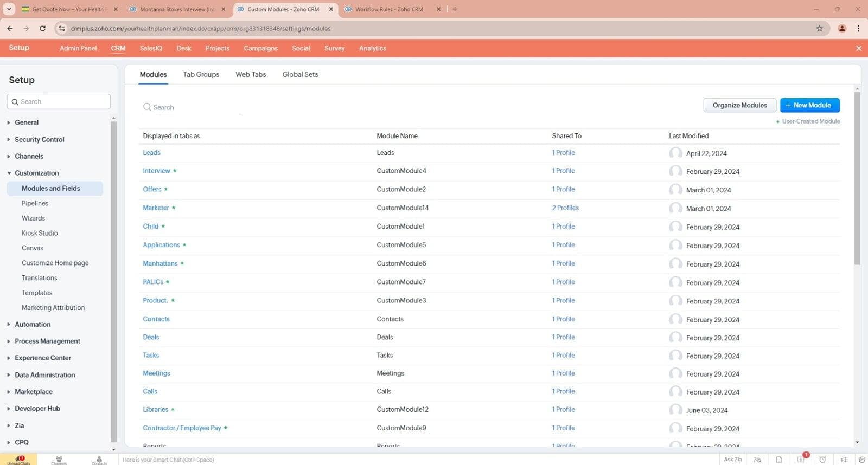Bookmark this page with star icon
The image size is (868, 465).
(819, 28)
